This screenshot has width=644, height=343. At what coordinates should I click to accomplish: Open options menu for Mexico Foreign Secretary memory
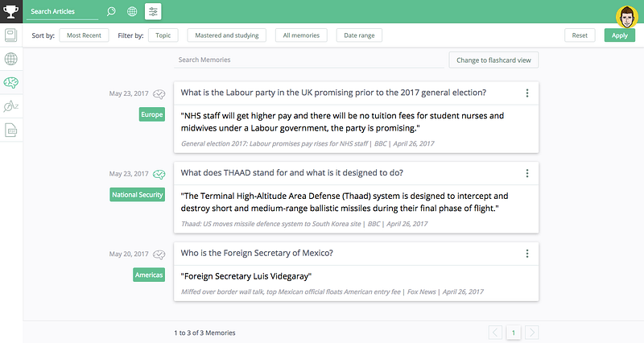527,254
